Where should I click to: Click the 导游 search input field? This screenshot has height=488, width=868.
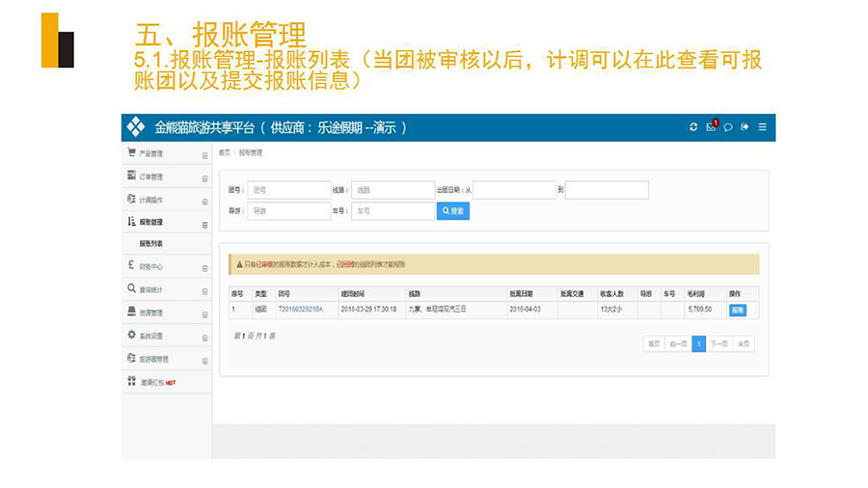click(289, 211)
